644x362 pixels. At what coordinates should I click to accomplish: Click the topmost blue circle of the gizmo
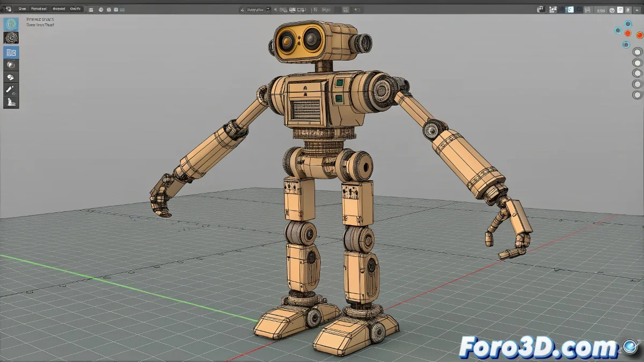click(628, 24)
